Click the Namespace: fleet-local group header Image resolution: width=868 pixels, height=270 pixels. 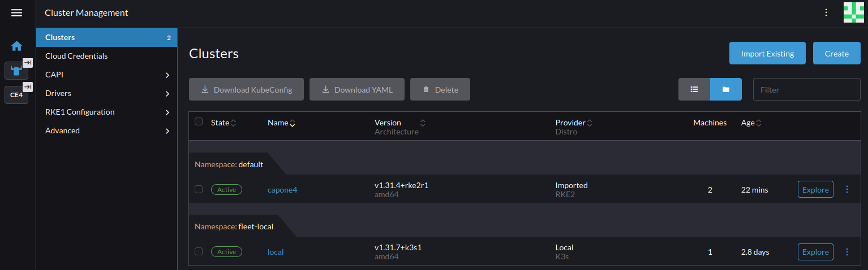[234, 227]
